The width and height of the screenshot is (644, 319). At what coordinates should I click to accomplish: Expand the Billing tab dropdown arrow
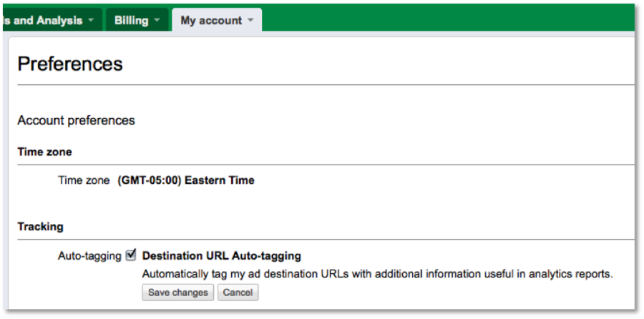point(157,21)
